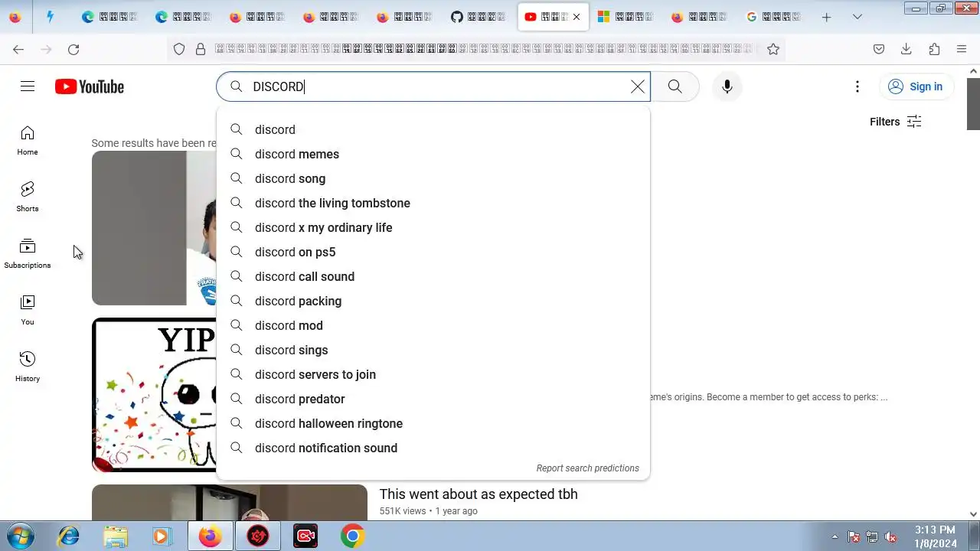This screenshot has width=980, height=551.
Task: View site lock security information
Action: point(201,49)
